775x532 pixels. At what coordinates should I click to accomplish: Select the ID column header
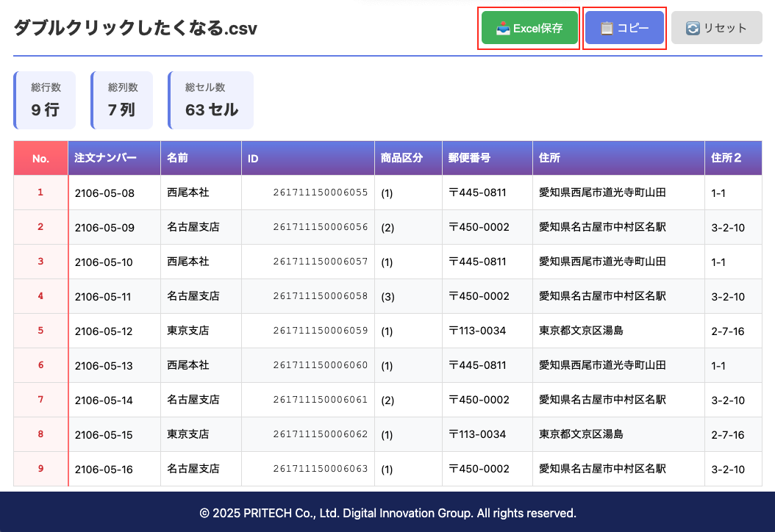click(x=307, y=158)
